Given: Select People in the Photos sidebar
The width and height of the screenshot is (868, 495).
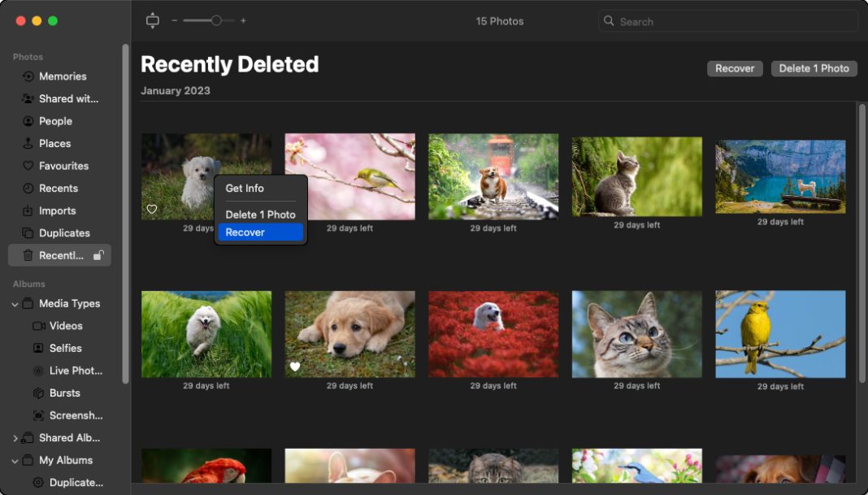Looking at the screenshot, I should click(x=55, y=120).
